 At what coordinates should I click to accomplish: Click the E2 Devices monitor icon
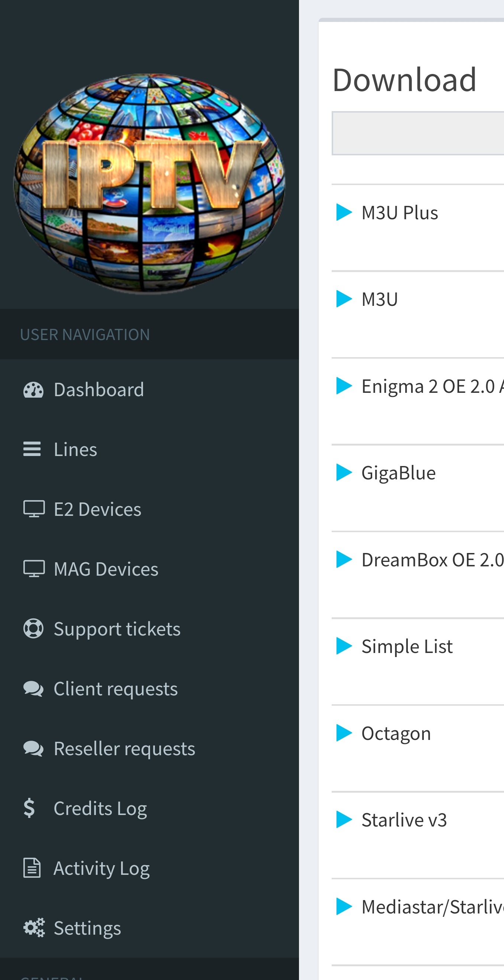[34, 509]
